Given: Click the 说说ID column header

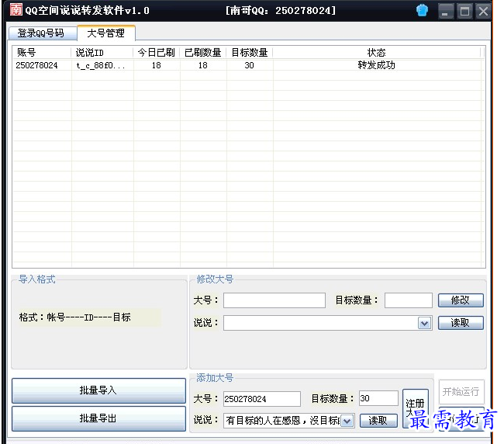Looking at the screenshot, I should point(102,53).
